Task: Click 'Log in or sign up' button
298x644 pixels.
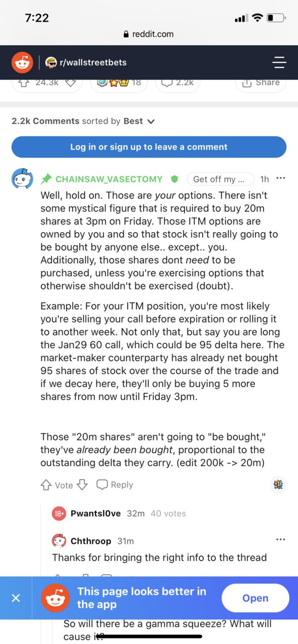Action: click(x=149, y=147)
